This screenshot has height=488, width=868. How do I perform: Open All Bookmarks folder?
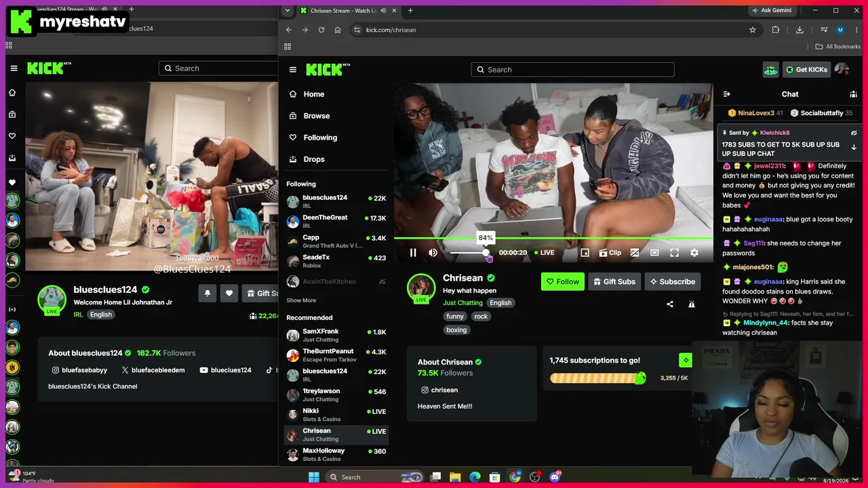coord(837,47)
